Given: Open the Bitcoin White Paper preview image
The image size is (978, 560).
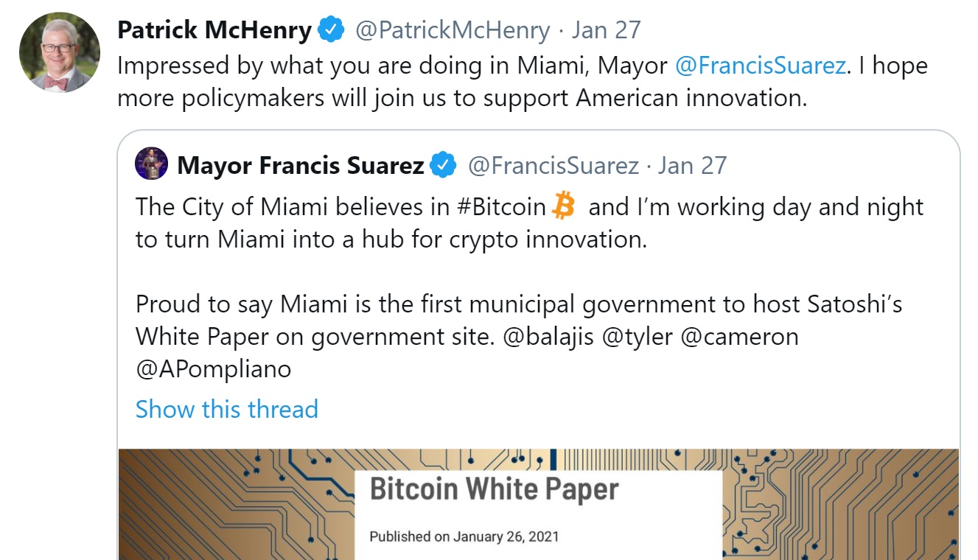Looking at the screenshot, I should 538,505.
